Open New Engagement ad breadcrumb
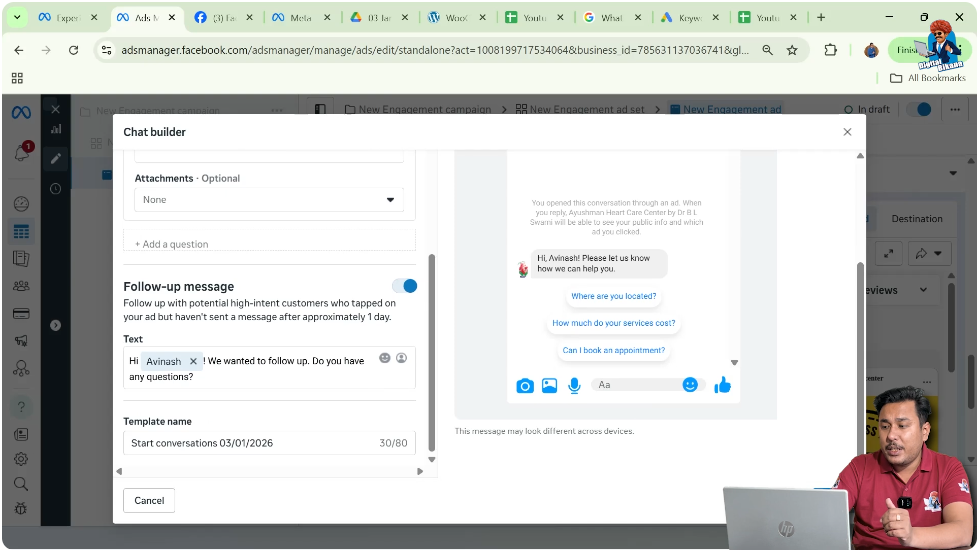Image resolution: width=979 pixels, height=553 pixels. [x=726, y=109]
